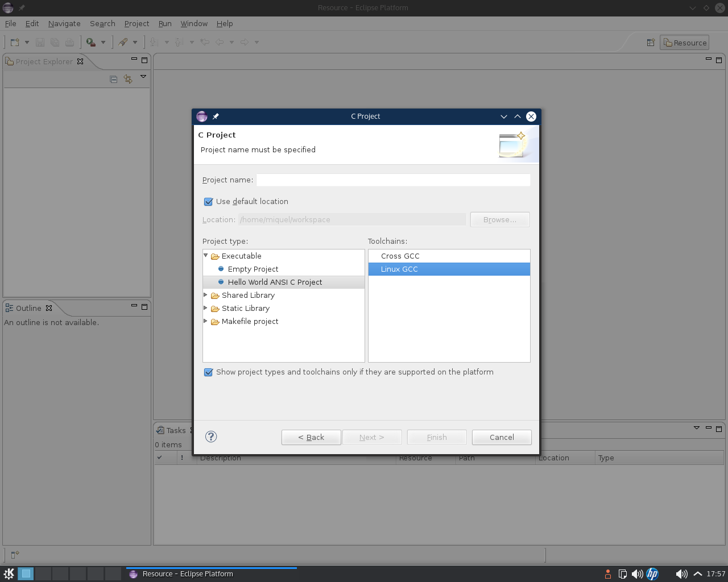Minimize the Project Explorer panel
This screenshot has height=582, width=728.
pos(134,59)
